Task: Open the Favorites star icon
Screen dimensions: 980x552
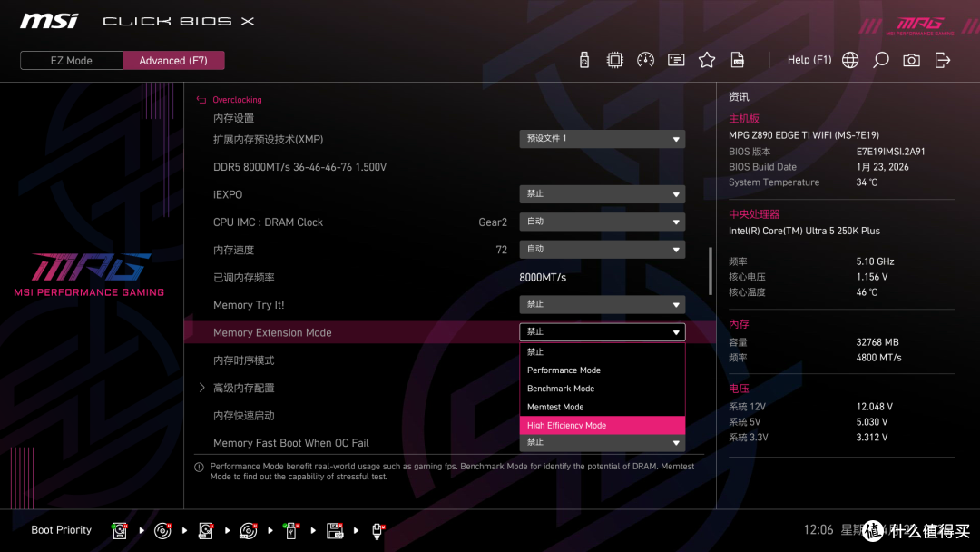Action: [706, 60]
